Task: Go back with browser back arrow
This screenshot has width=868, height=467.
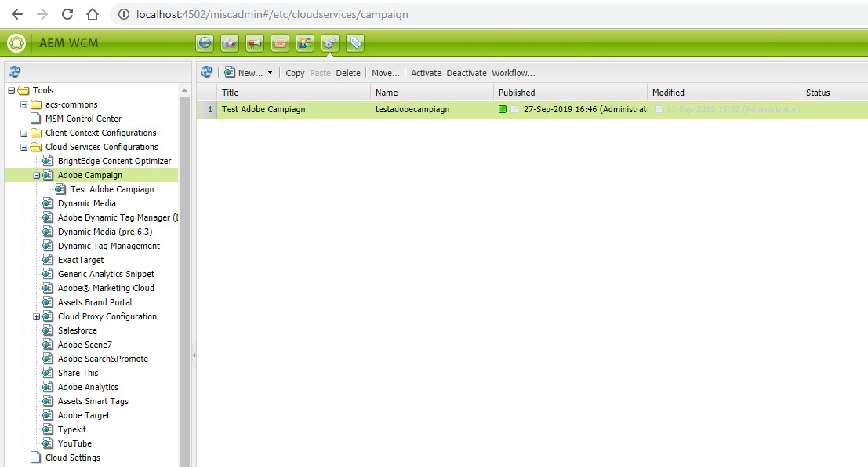Action: click(17, 14)
